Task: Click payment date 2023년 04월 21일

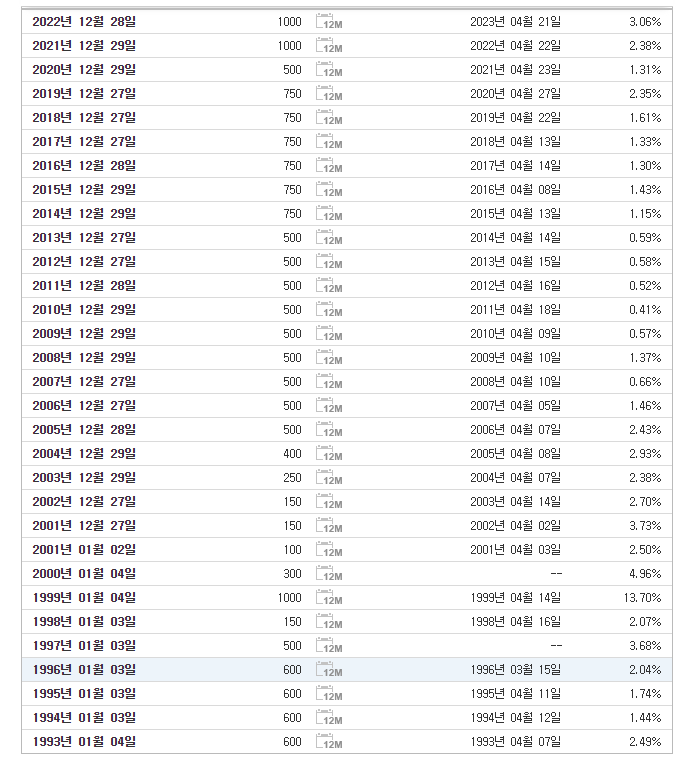Action: coord(515,22)
